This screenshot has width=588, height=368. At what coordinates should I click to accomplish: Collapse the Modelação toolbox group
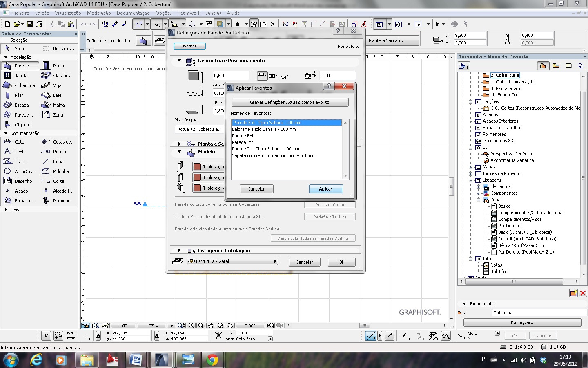(6, 57)
